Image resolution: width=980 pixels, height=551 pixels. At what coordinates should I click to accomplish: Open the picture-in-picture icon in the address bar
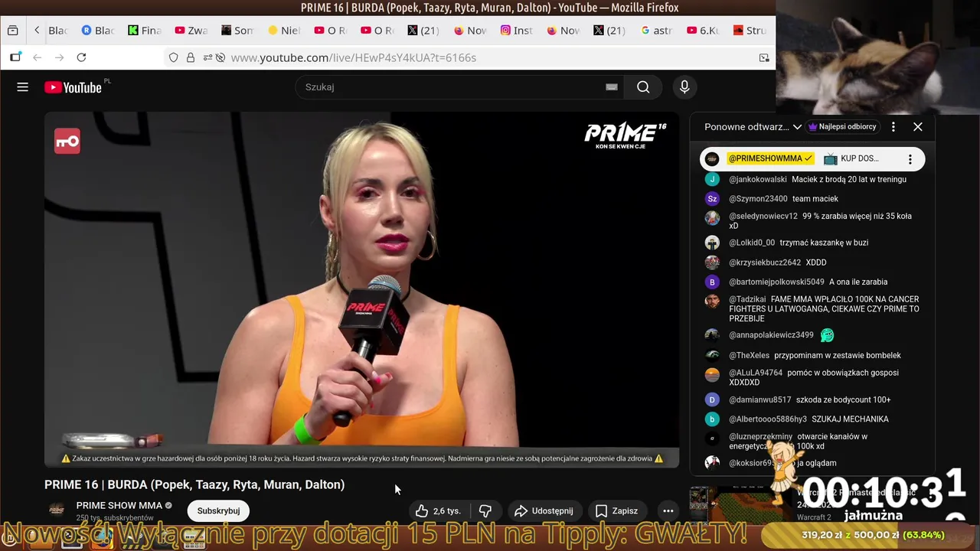pyautogui.click(x=764, y=57)
